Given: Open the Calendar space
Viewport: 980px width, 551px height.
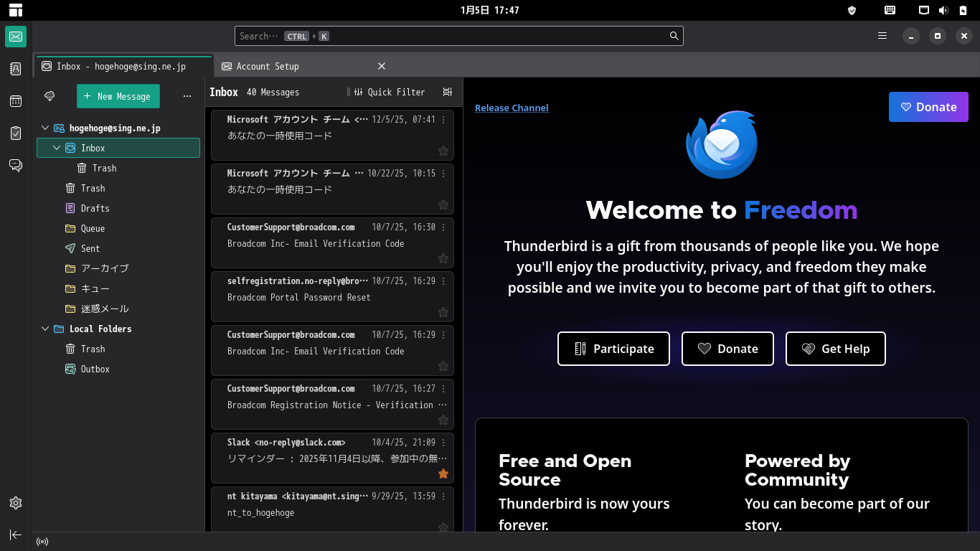Looking at the screenshot, I should [16, 101].
